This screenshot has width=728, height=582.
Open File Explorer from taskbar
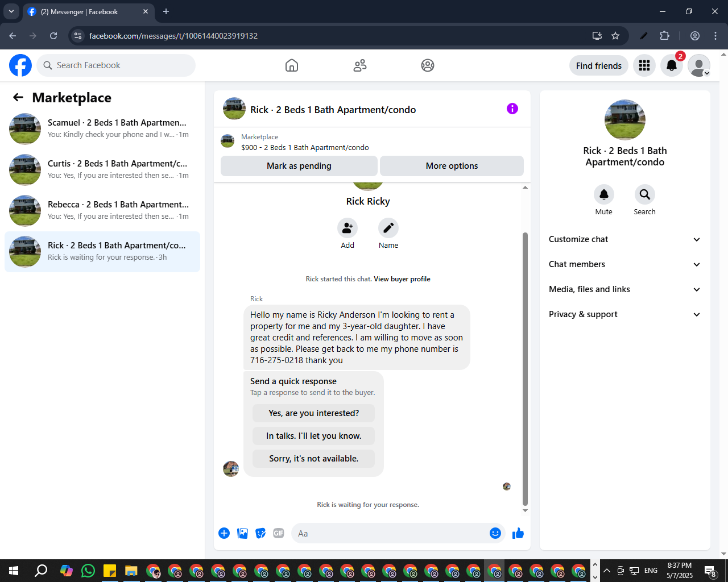tap(131, 571)
